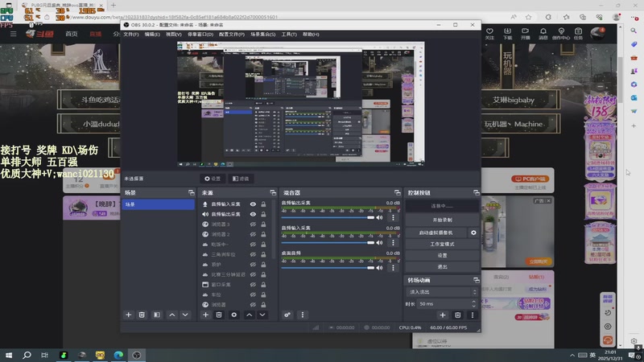The width and height of the screenshot is (644, 362).
Task: Open the mixer panel options menu
Action: pyautogui.click(x=303, y=315)
